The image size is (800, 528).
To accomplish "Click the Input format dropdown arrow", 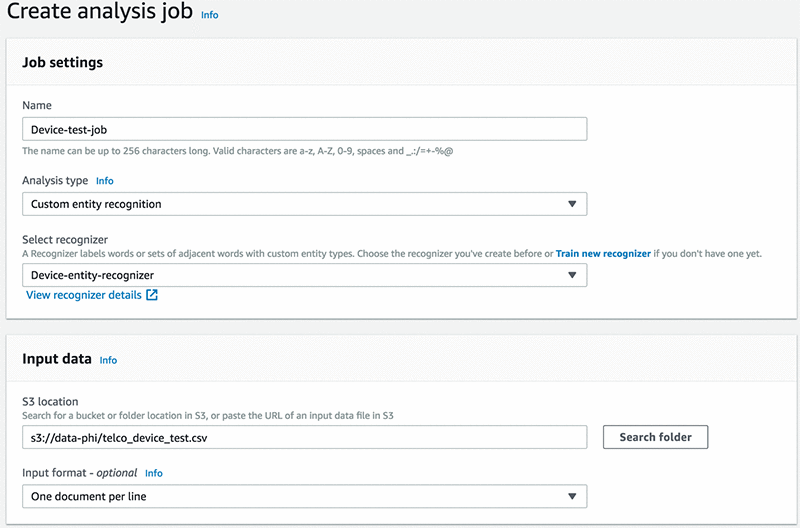I will (572, 496).
